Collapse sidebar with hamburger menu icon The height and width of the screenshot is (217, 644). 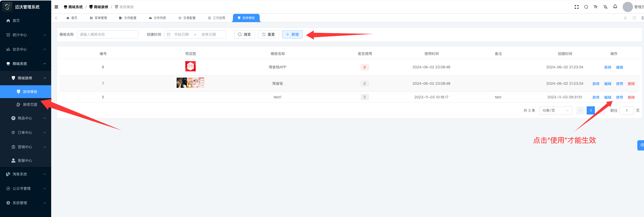(56, 7)
